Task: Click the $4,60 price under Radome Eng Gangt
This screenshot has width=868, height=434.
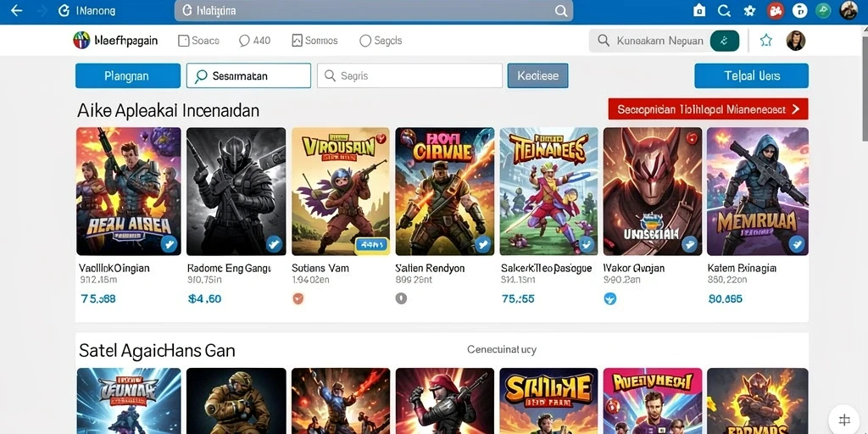Action: coord(204,299)
